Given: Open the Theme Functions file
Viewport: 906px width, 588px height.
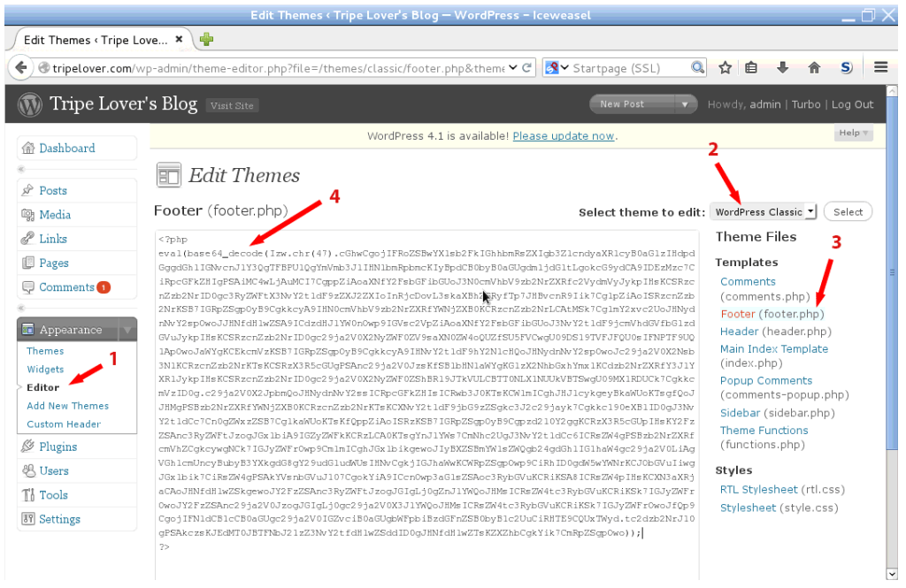Looking at the screenshot, I should (x=764, y=431).
